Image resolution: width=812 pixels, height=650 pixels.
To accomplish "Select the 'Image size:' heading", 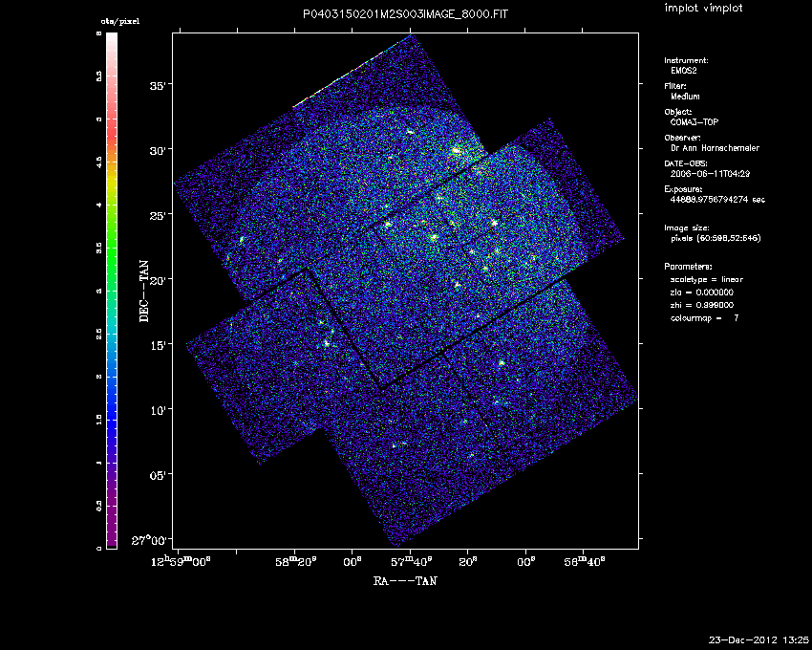I will (687, 228).
